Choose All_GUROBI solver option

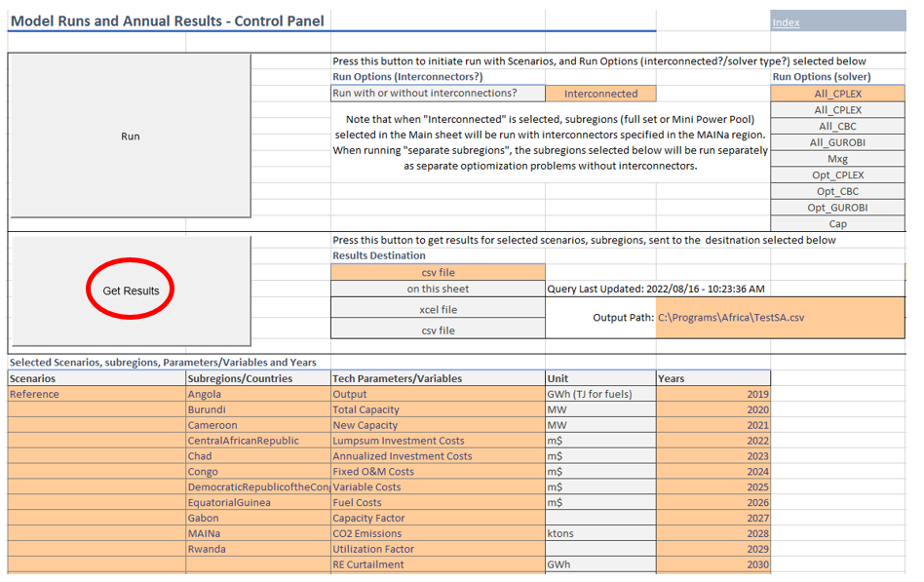[837, 142]
